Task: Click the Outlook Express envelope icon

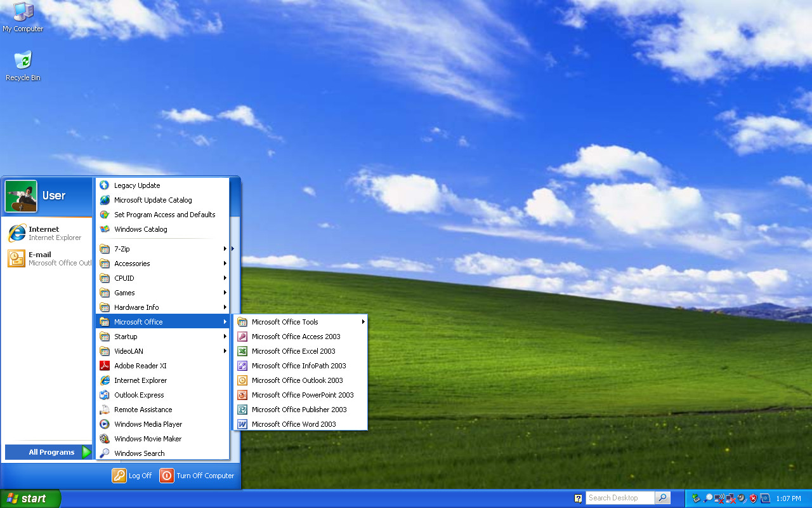Action: [x=105, y=395]
